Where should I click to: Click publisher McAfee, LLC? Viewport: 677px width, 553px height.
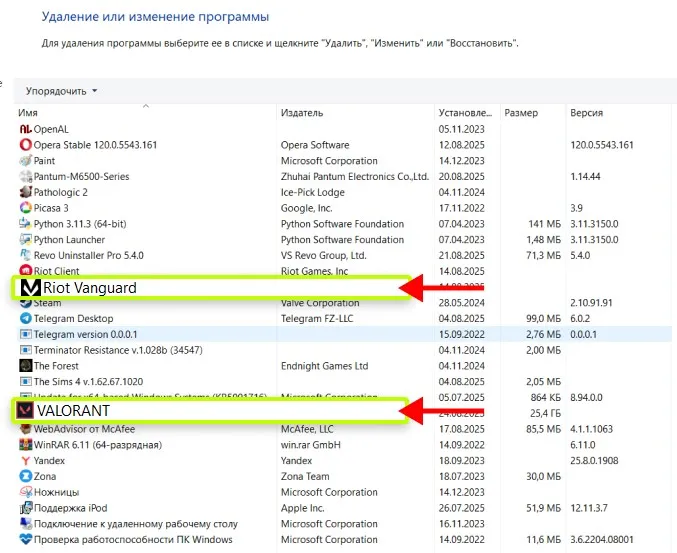(307, 429)
